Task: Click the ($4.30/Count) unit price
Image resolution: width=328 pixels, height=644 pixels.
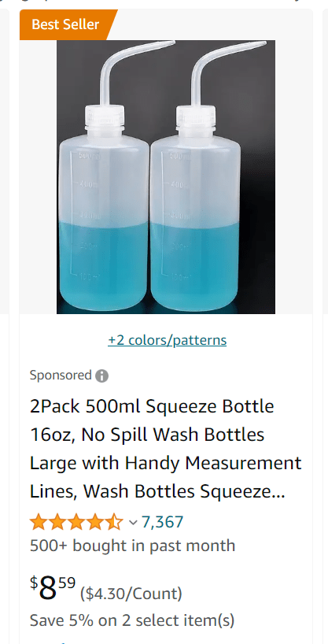Action: point(131,594)
